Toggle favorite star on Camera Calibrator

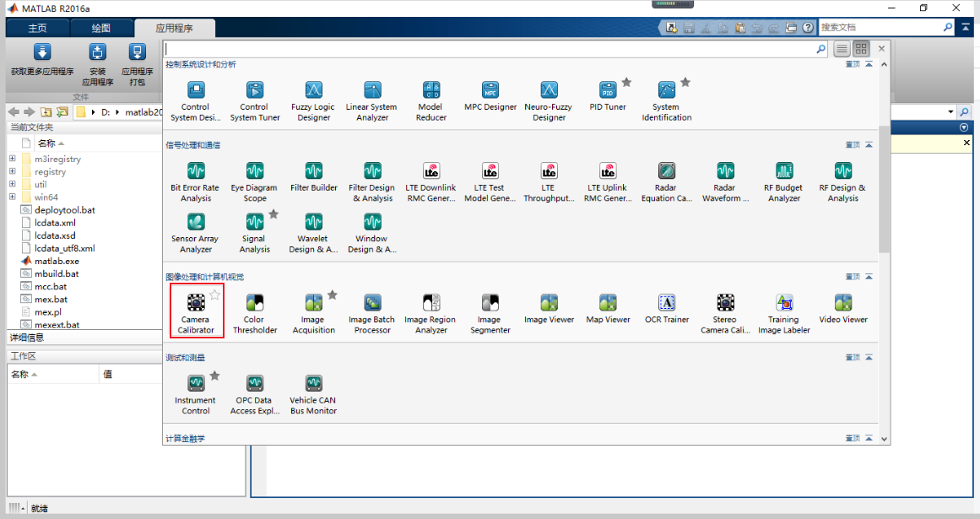214,295
